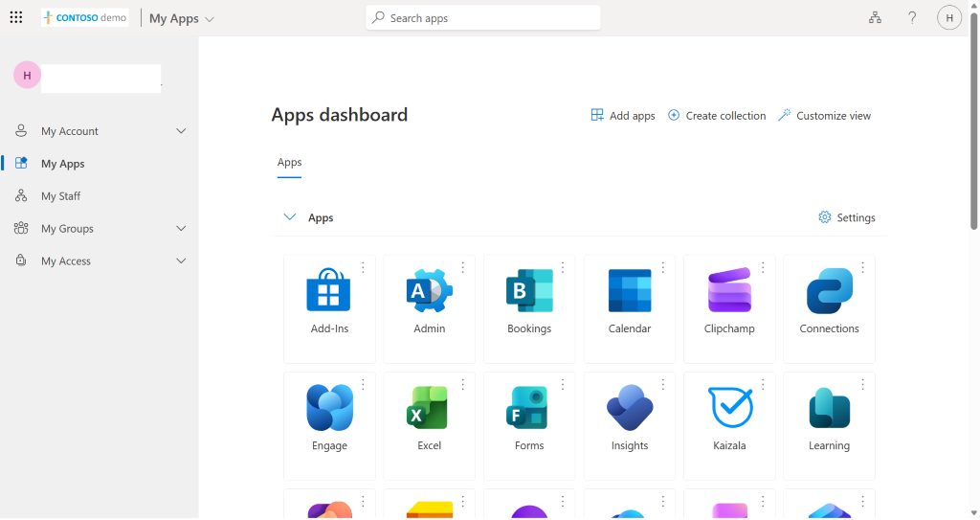Click the vertical scrollbar thumb

tap(973, 120)
